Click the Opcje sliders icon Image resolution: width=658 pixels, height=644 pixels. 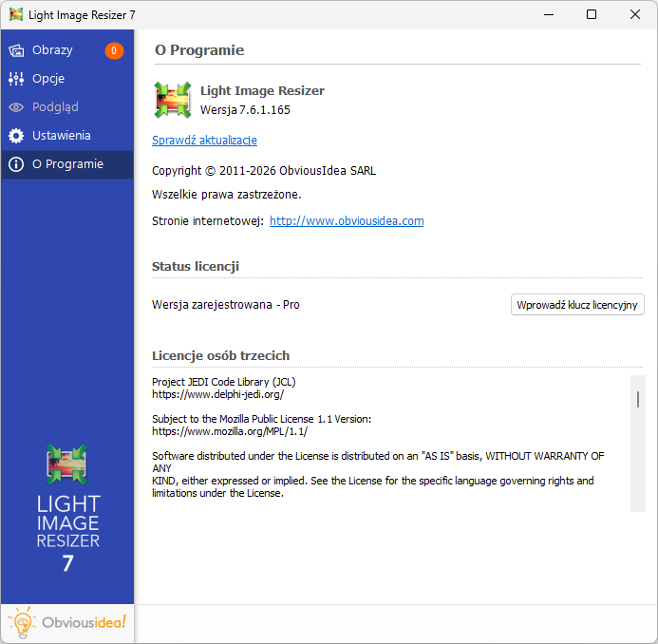click(x=16, y=79)
